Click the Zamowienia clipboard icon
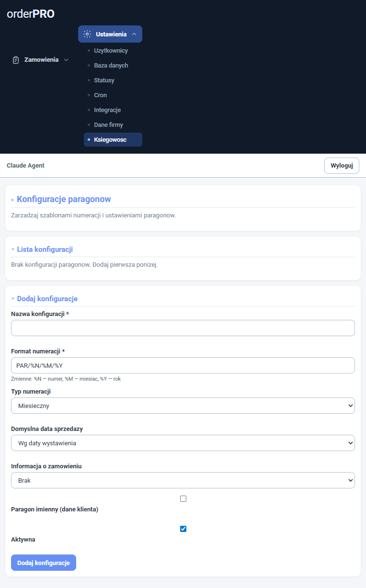This screenshot has height=588, width=366. [16, 60]
